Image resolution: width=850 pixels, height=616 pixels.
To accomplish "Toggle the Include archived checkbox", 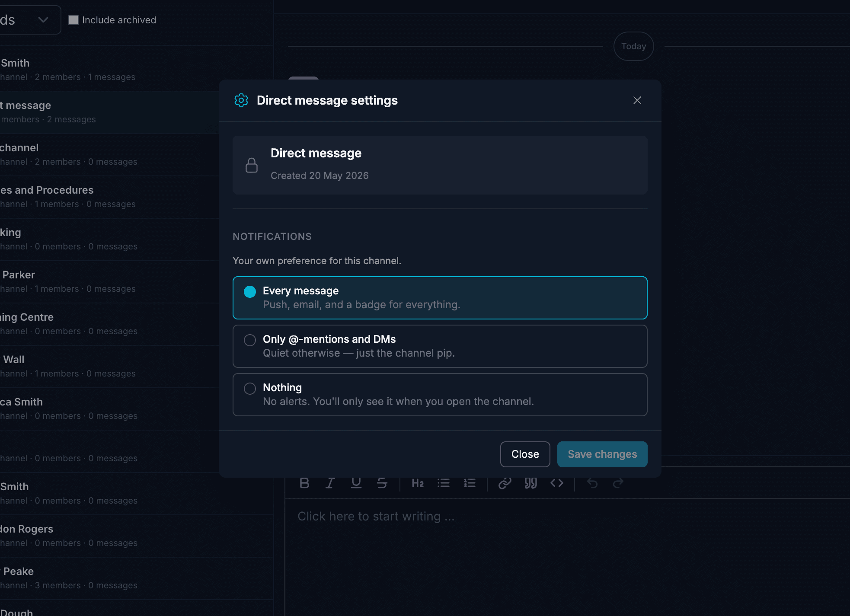I will point(73,20).
